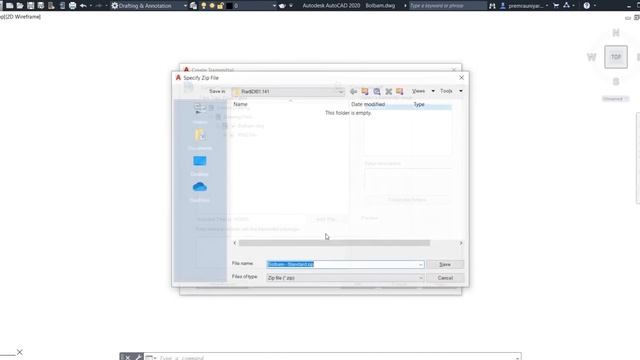Click the Save icon in Quick Access toolbar

coord(30,6)
